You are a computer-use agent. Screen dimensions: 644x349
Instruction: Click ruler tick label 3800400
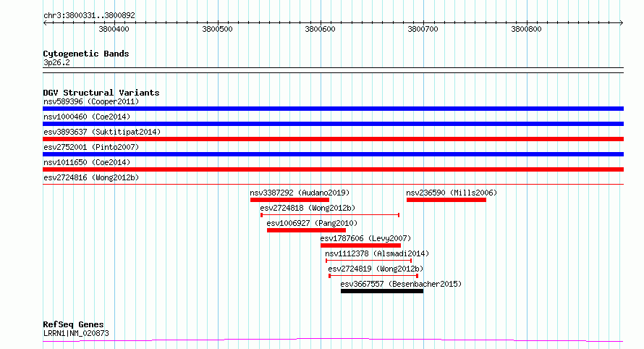coord(114,29)
